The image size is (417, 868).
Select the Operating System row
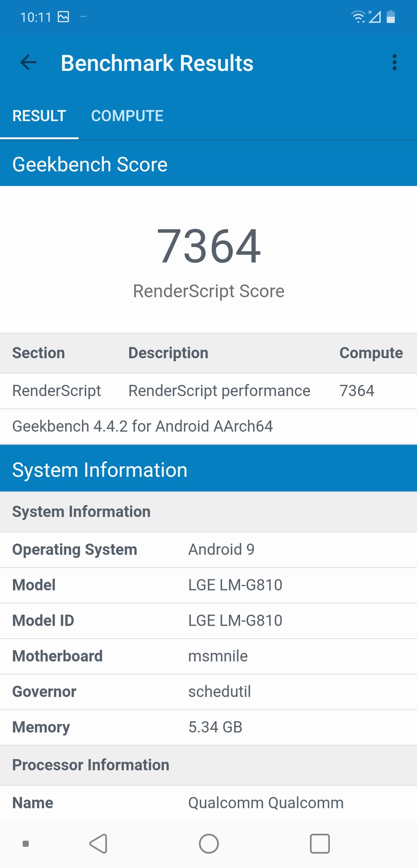[208, 550]
